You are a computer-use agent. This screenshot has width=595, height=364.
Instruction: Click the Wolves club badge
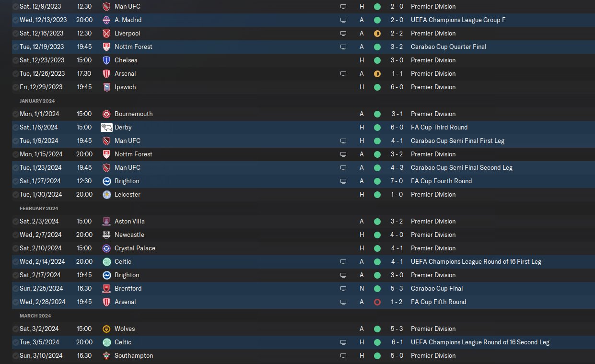click(106, 329)
